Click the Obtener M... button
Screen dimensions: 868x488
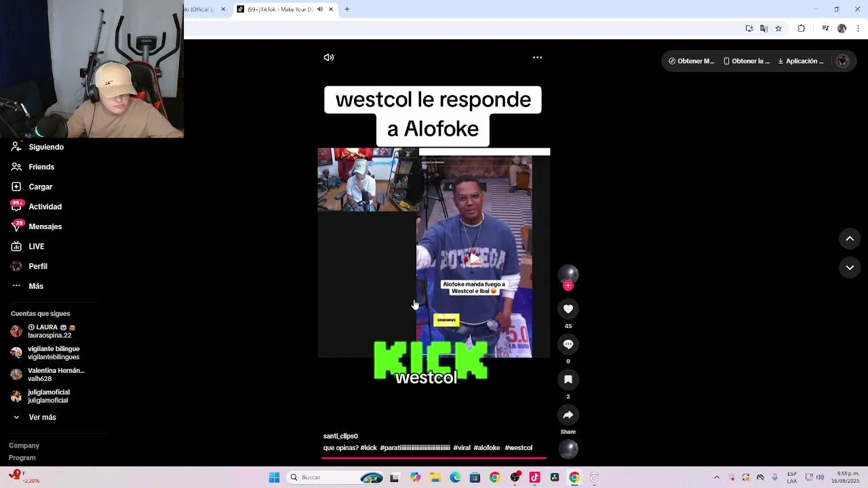click(691, 61)
